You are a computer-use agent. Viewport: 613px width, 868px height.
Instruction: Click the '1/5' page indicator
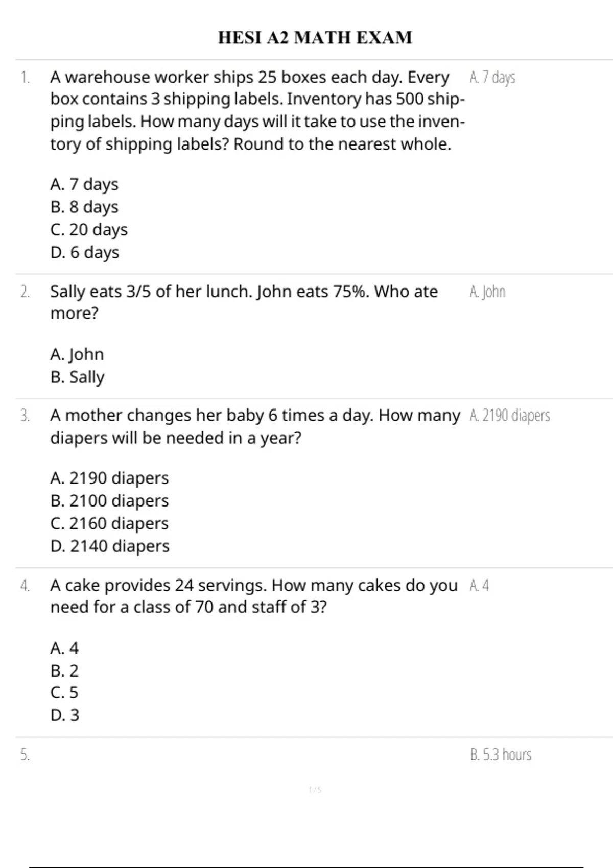(x=315, y=790)
